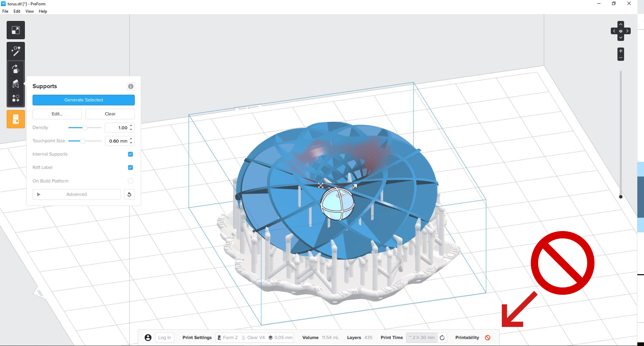
Task: Click the Touchpoint Size slider handle
Action: (x=83, y=141)
